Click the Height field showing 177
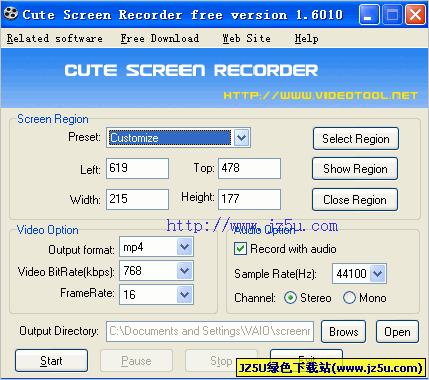This screenshot has width=429, height=380. coord(249,199)
